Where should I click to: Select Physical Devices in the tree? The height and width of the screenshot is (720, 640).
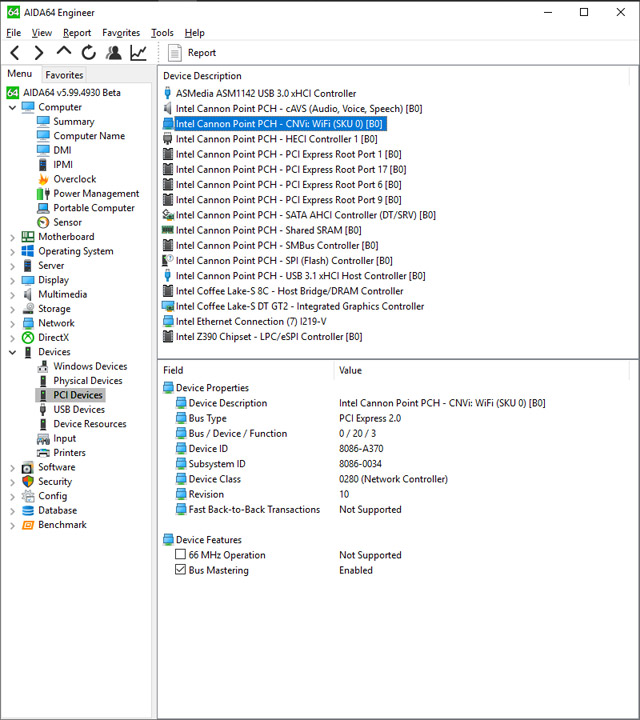click(88, 381)
